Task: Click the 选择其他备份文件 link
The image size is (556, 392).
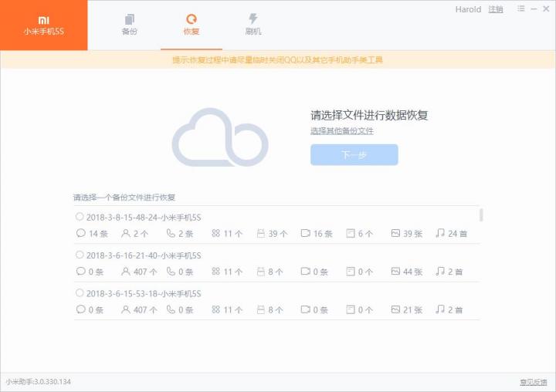Action: [342, 130]
